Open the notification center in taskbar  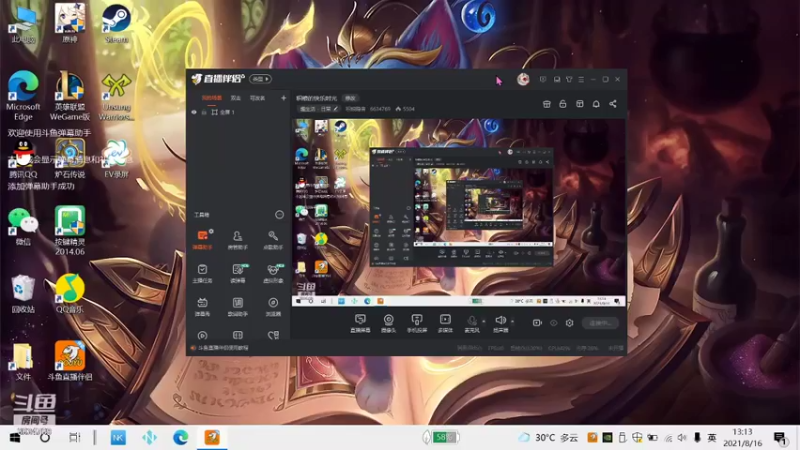780,438
